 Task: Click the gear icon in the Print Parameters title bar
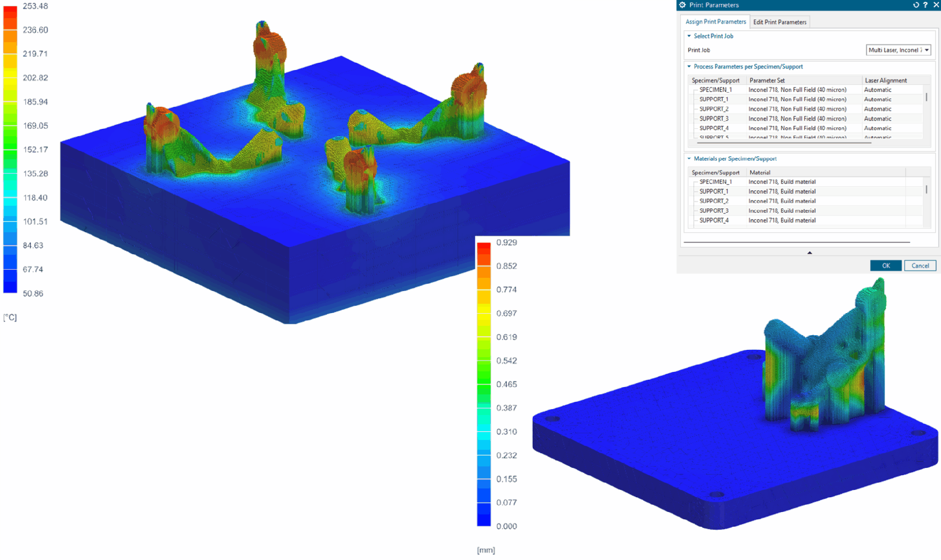682,5
